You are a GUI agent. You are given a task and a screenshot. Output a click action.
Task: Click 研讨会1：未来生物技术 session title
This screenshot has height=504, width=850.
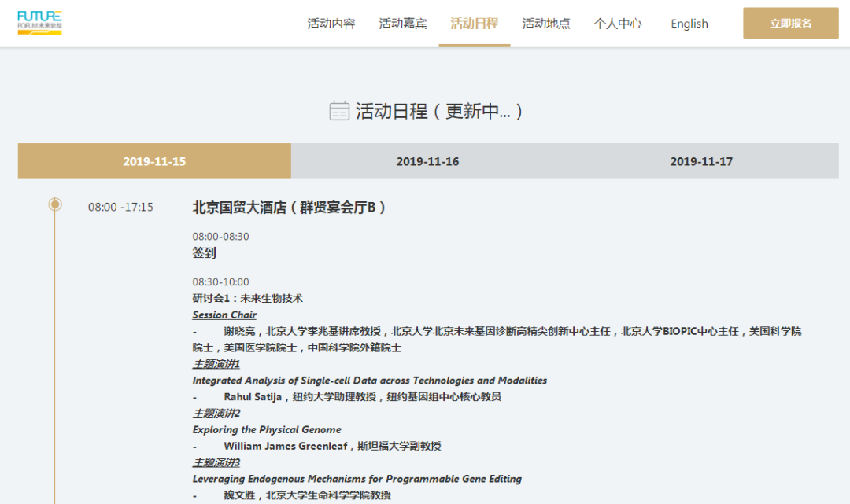[248, 298]
